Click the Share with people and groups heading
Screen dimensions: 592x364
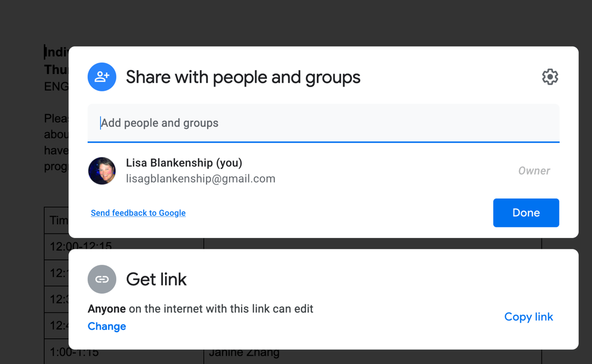coord(243,77)
